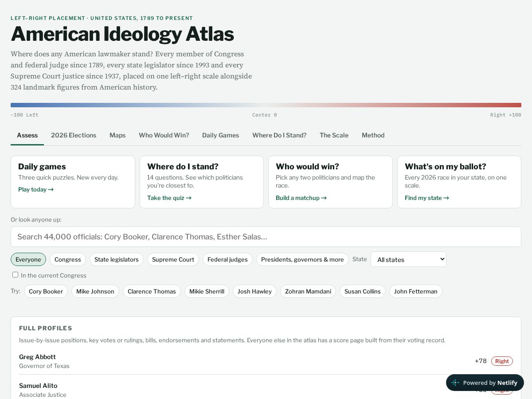Filter by State legislators chip

[x=117, y=259]
